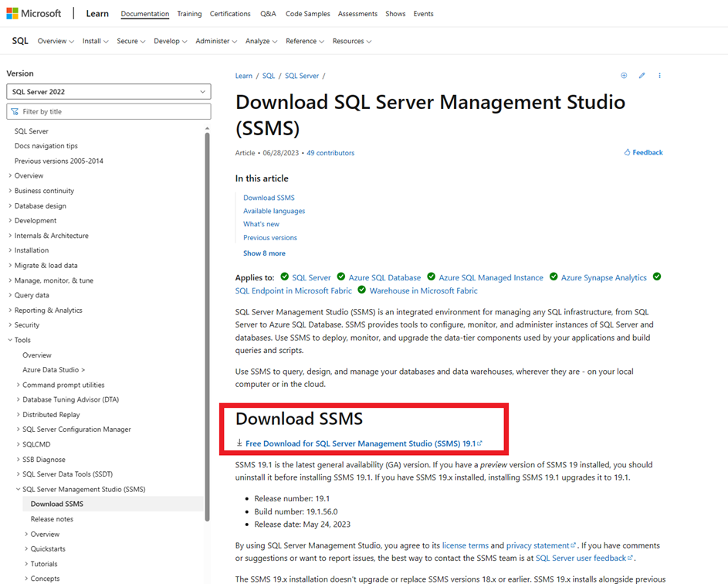Click the edit pencil icon

pyautogui.click(x=642, y=75)
